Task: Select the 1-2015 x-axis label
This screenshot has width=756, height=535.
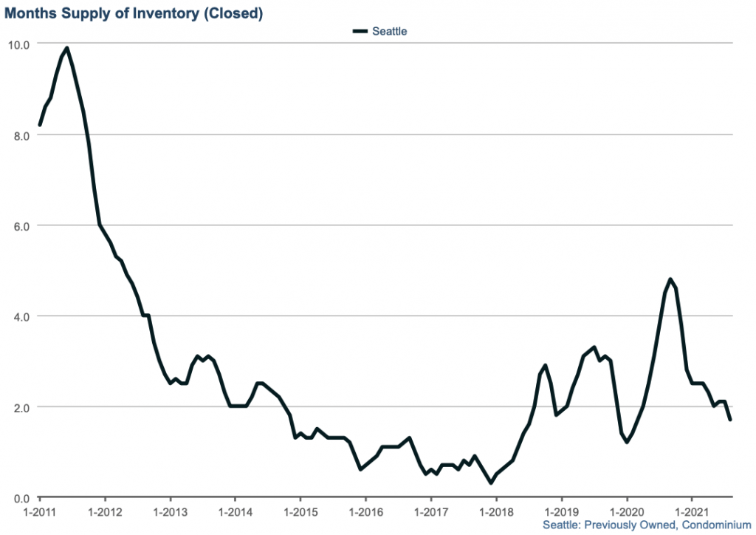Action: [300, 511]
